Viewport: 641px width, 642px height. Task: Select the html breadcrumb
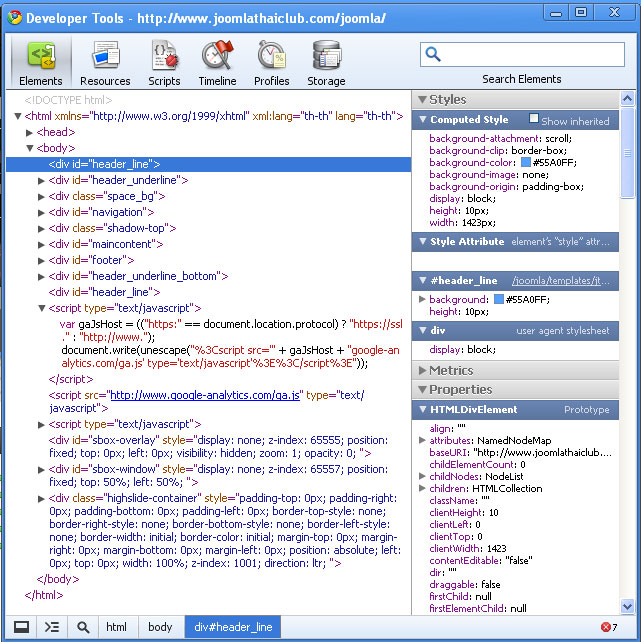(116, 627)
